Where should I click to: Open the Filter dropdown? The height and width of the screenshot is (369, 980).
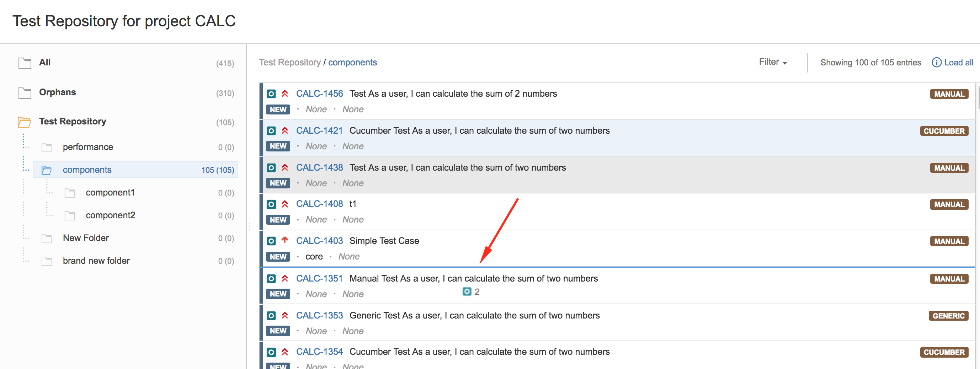(x=773, y=62)
